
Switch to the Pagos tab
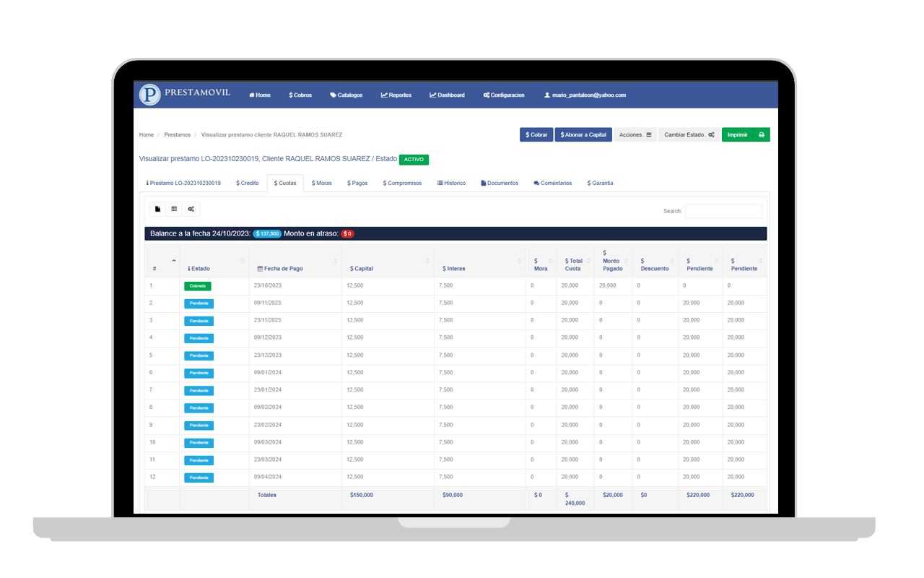click(x=357, y=183)
